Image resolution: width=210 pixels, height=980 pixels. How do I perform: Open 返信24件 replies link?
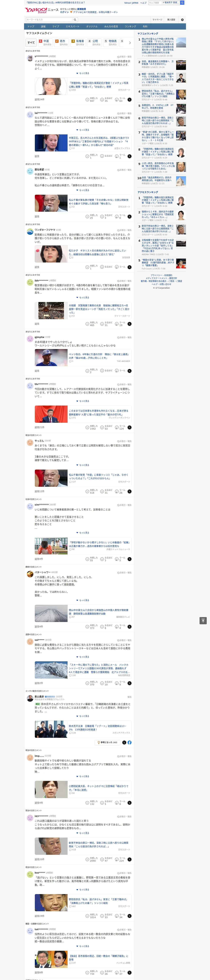pyautogui.click(x=39, y=100)
